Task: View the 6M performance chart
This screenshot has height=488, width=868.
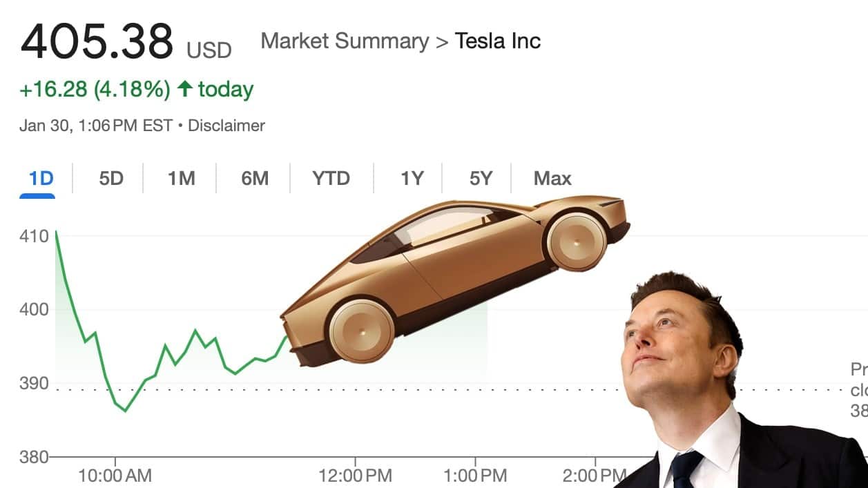Action: pyautogui.click(x=253, y=178)
